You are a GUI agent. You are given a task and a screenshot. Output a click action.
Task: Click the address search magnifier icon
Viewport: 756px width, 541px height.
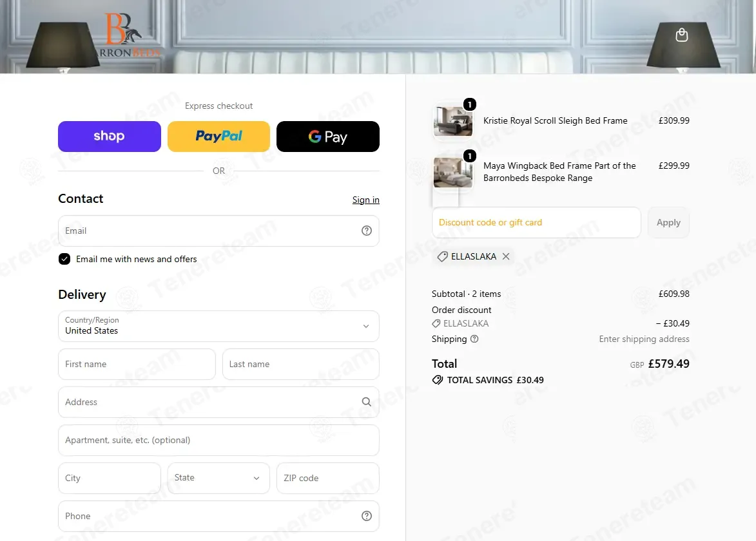pyautogui.click(x=367, y=402)
